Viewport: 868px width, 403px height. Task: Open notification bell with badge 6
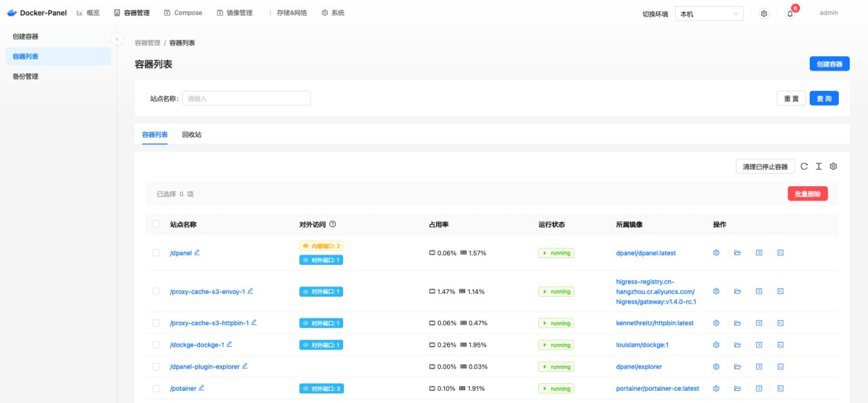790,14
